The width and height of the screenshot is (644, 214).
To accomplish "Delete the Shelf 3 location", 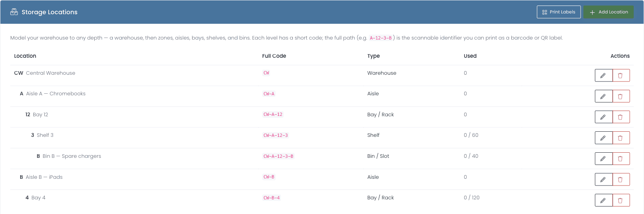I will pos(621,138).
